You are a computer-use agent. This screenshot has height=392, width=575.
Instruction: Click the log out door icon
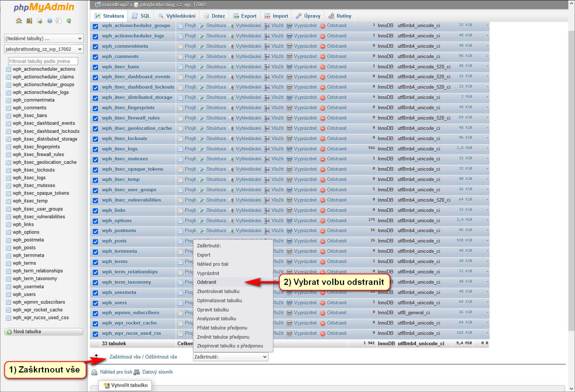pyautogui.click(x=29, y=21)
